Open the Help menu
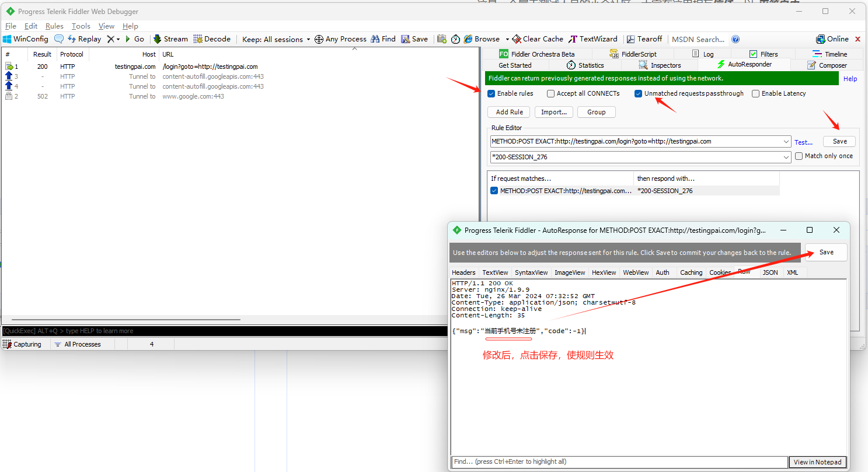 130,26
